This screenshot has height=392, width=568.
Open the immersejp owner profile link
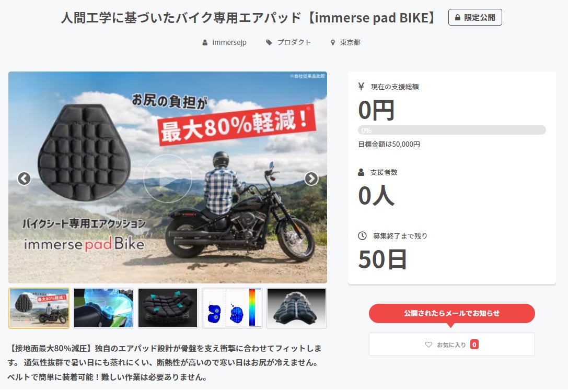click(229, 42)
